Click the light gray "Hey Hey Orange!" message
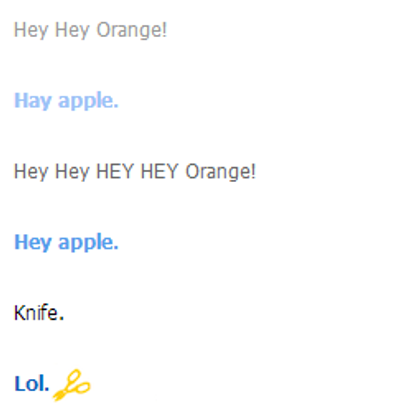418x420 pixels. point(90,30)
